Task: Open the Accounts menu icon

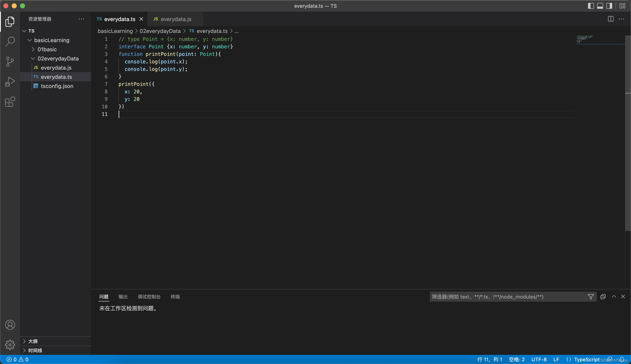Action: (x=10, y=325)
